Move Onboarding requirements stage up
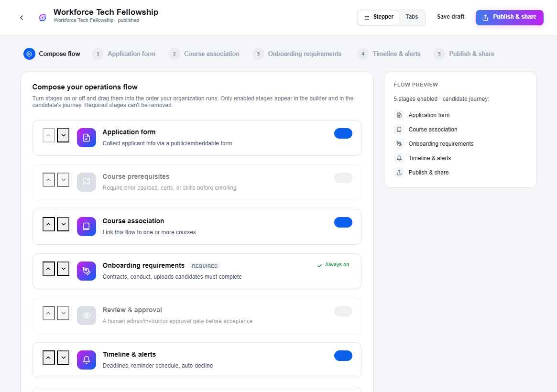The height and width of the screenshot is (392, 557). click(49, 269)
